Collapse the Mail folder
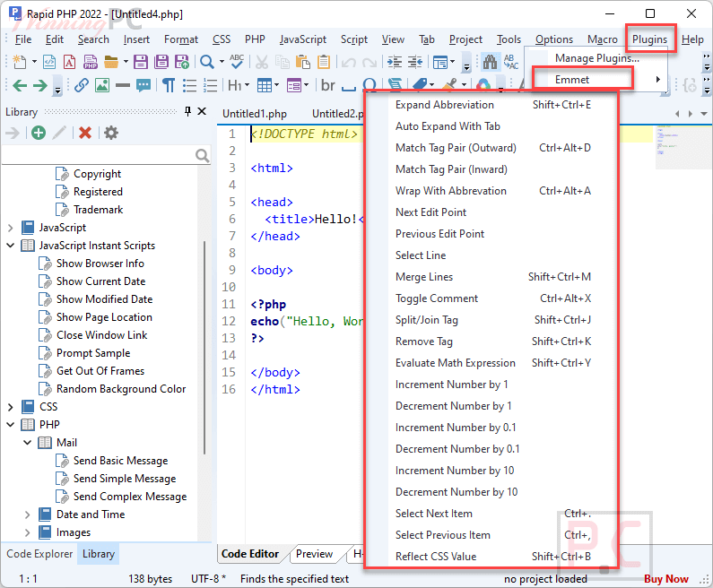The width and height of the screenshot is (713, 588). (27, 443)
